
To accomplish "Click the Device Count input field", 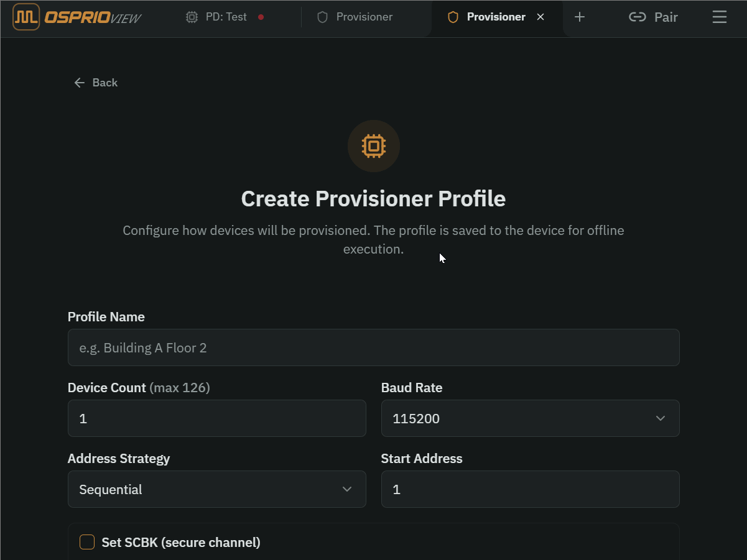I will (x=216, y=418).
